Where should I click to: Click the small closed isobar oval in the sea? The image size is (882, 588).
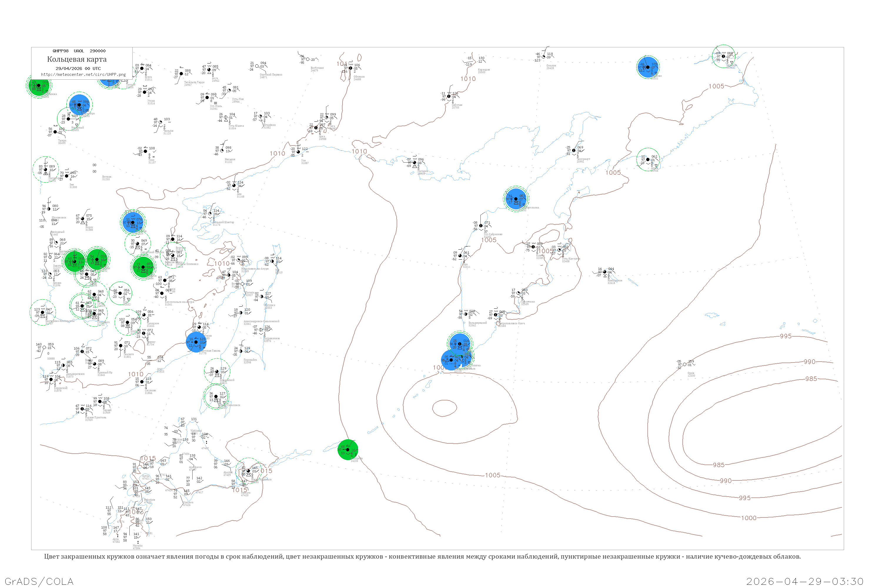pyautogui.click(x=444, y=408)
